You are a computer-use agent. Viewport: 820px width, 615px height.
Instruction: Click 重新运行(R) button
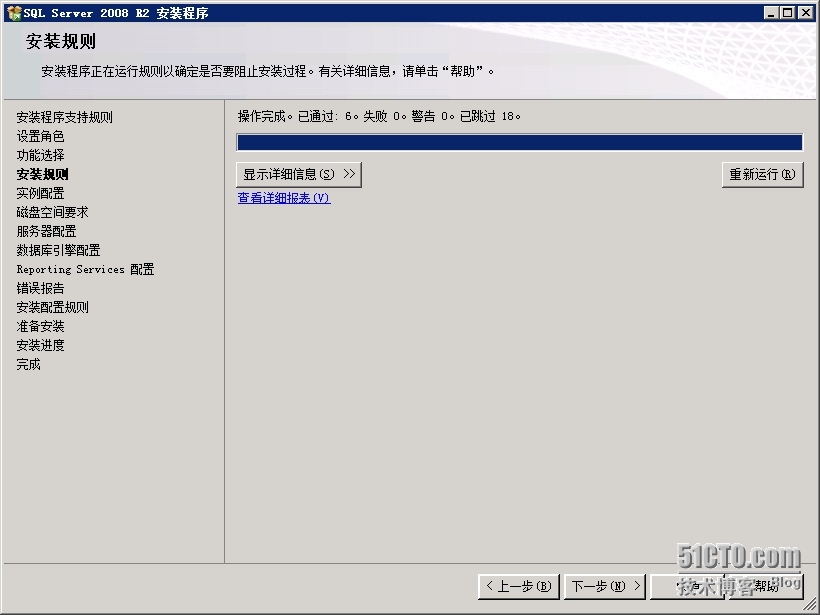(x=762, y=174)
